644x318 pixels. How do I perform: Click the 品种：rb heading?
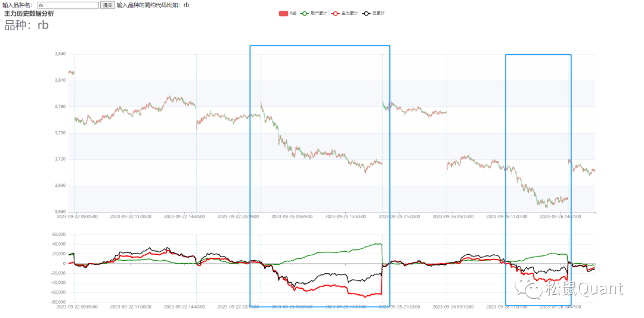(x=26, y=25)
